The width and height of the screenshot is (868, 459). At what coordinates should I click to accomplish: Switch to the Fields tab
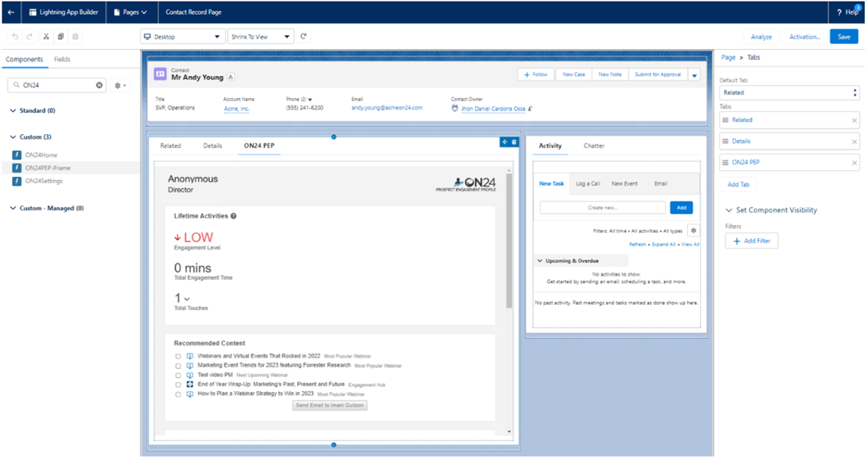(62, 59)
